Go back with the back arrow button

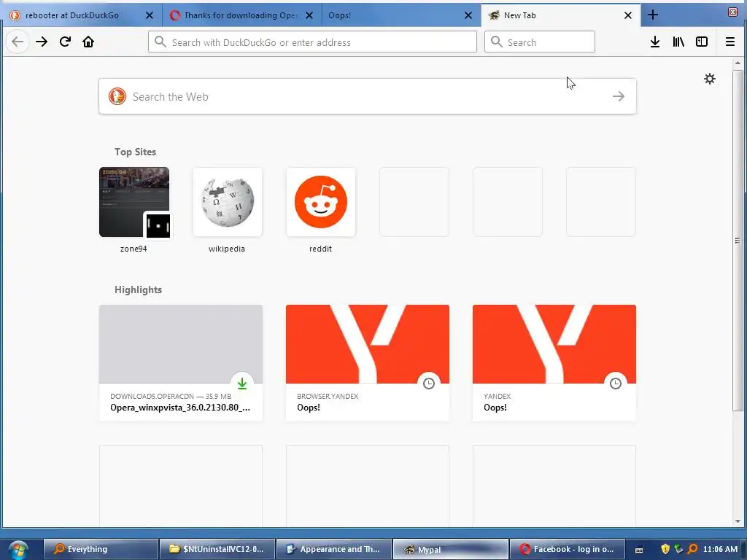point(18,42)
